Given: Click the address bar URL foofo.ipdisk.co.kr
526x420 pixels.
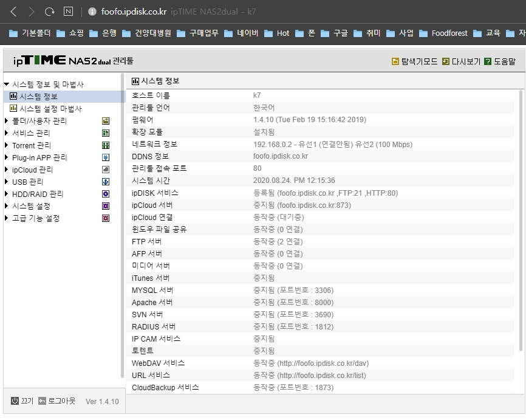Looking at the screenshot, I should 134,12.
